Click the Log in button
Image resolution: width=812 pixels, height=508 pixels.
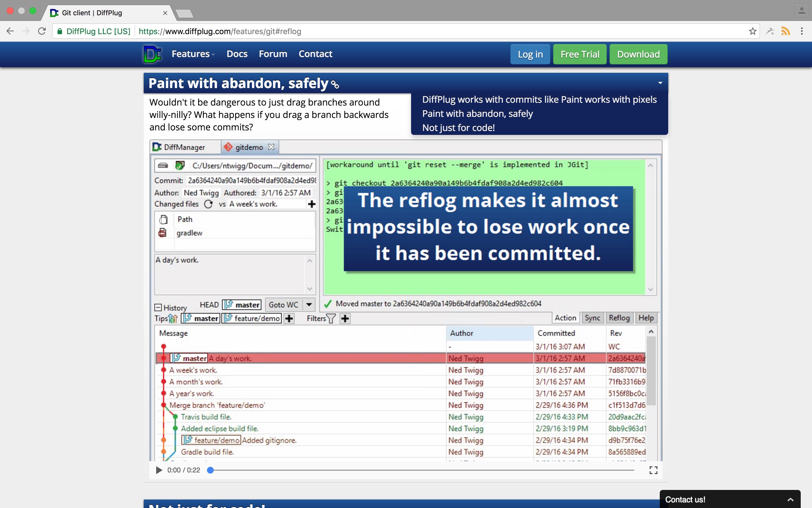pyautogui.click(x=530, y=54)
